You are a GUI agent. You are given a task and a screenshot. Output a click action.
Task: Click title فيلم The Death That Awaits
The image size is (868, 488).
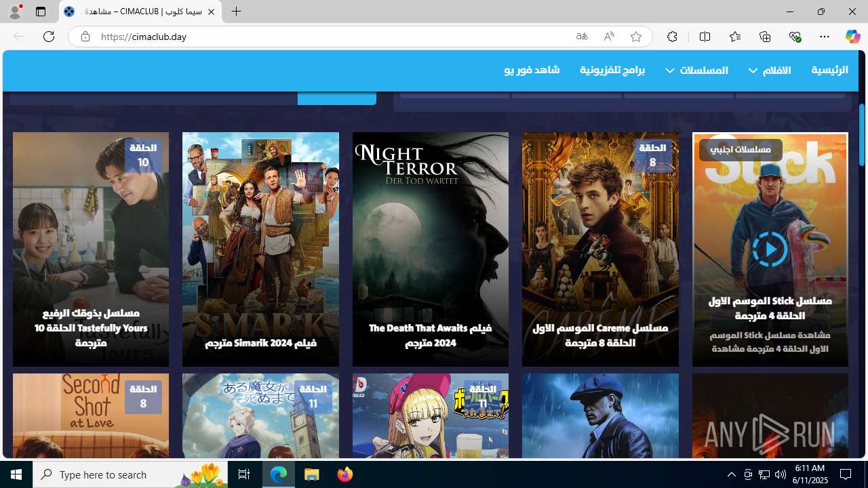click(x=431, y=335)
